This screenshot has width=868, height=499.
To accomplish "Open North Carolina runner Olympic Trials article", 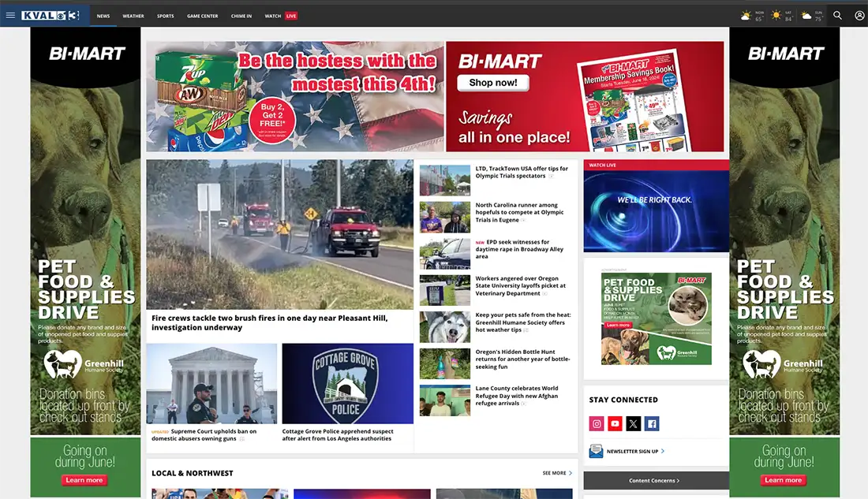I will [x=520, y=212].
